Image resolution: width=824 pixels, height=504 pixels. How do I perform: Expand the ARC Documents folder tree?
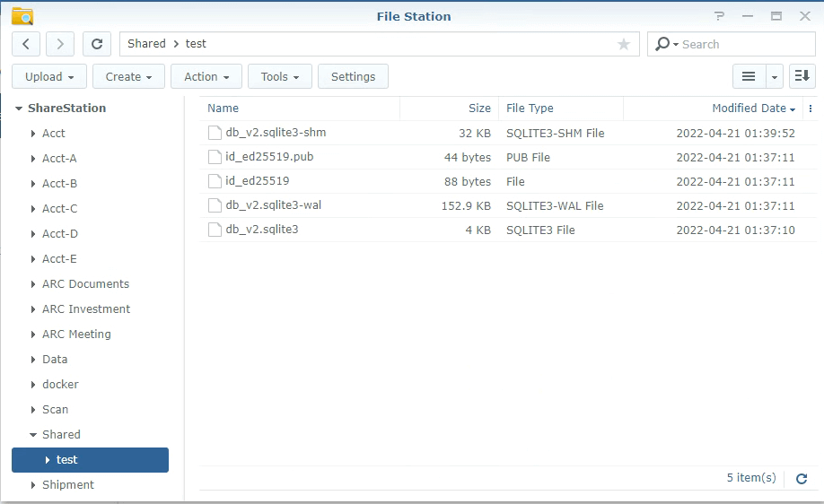[33, 284]
